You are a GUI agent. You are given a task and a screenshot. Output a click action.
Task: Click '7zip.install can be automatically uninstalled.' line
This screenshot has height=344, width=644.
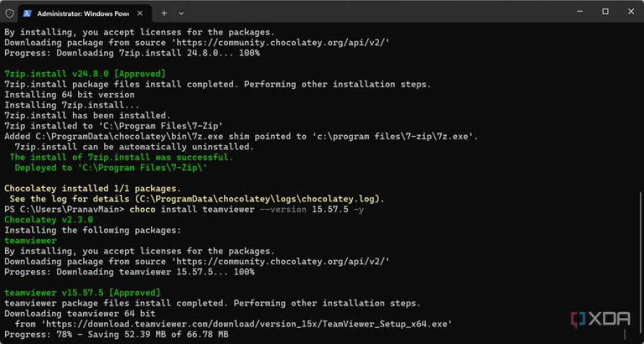tap(134, 147)
